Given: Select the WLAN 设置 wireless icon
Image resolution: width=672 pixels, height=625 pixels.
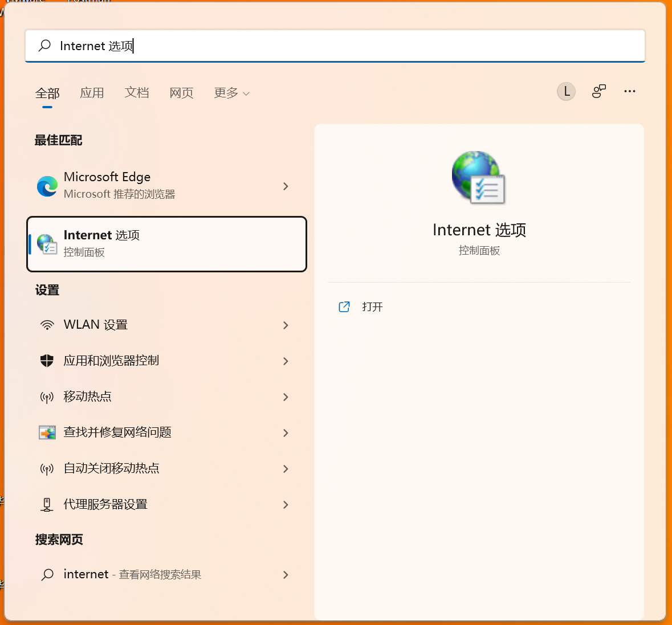Looking at the screenshot, I should [x=47, y=325].
